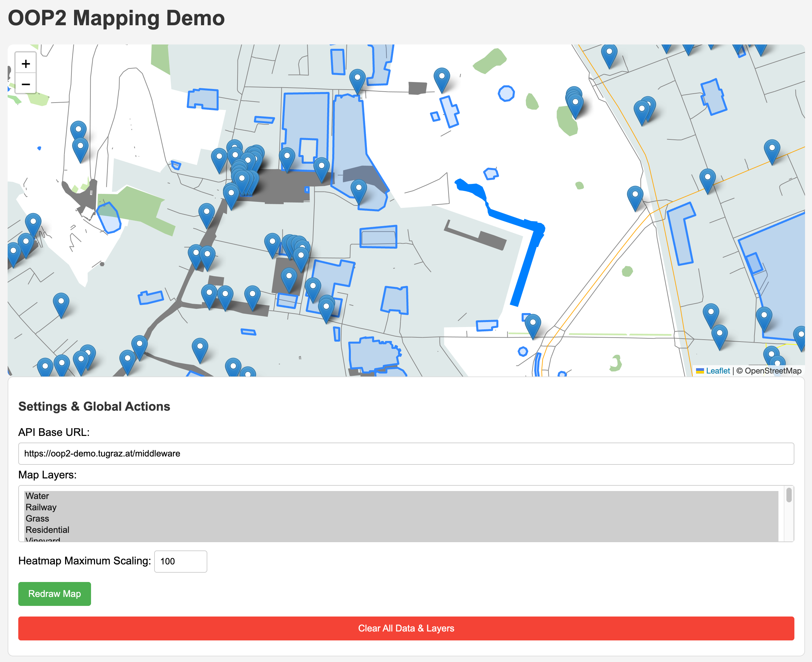Click the map zoom out minus button
The image size is (812, 662).
[26, 84]
